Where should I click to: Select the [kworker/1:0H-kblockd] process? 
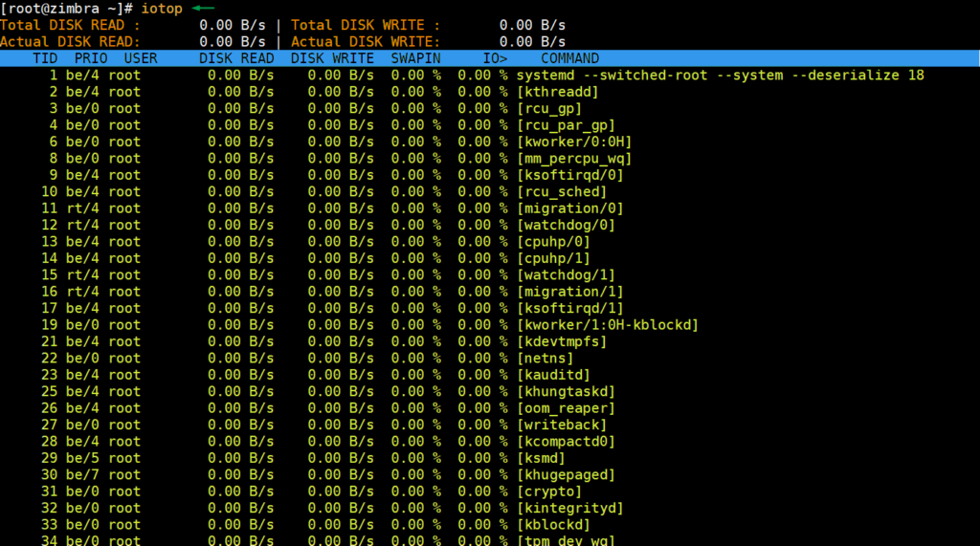coord(607,325)
